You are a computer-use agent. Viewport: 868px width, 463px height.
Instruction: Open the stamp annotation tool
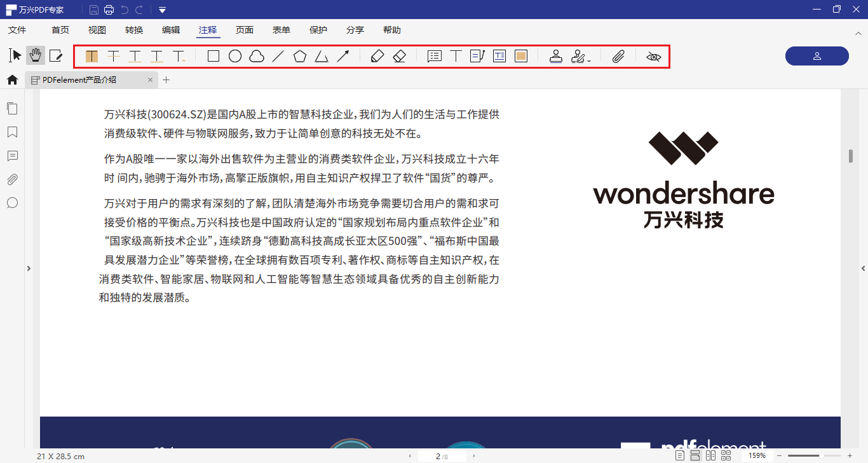click(x=556, y=56)
